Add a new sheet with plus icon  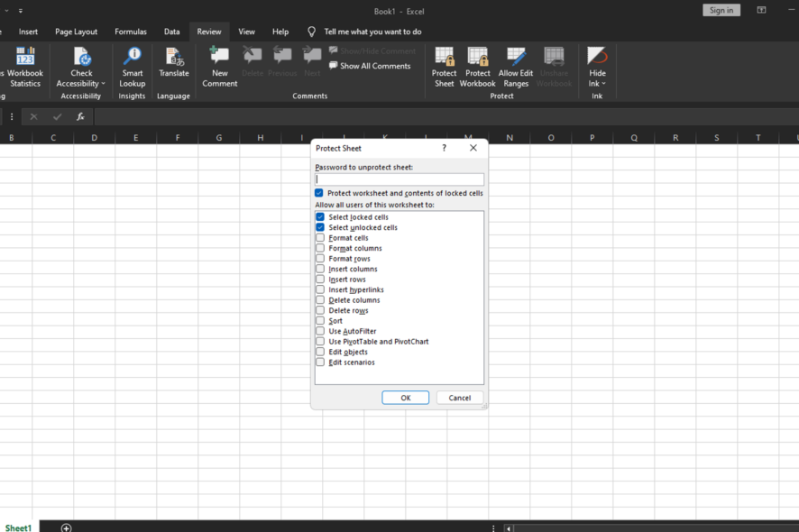(x=66, y=527)
